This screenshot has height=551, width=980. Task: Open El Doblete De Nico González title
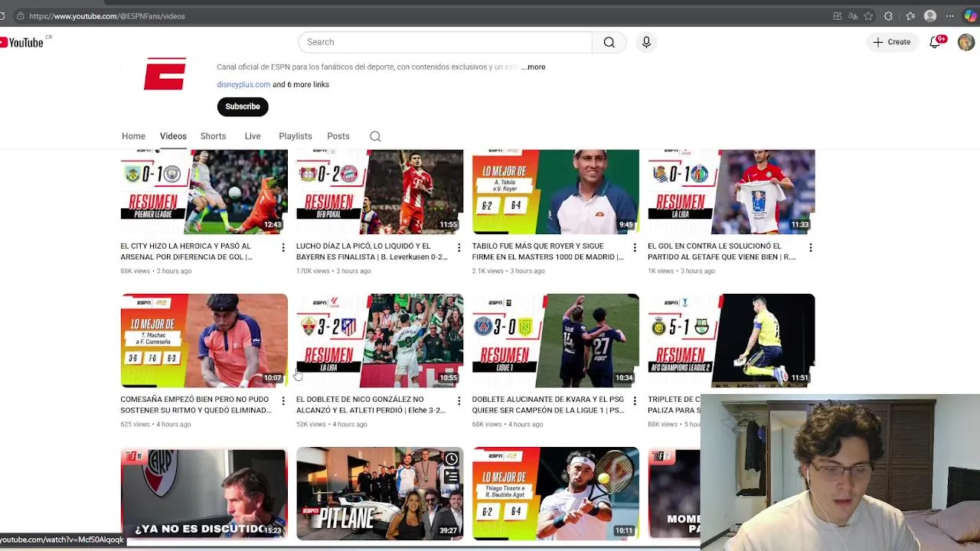(371, 405)
